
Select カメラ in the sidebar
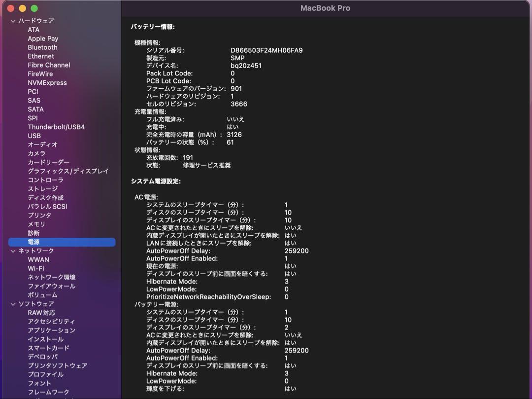[x=36, y=153]
